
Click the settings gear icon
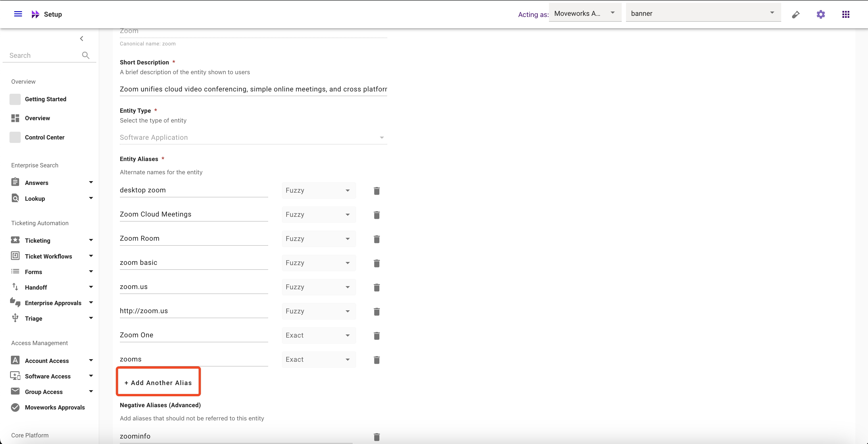pyautogui.click(x=821, y=14)
